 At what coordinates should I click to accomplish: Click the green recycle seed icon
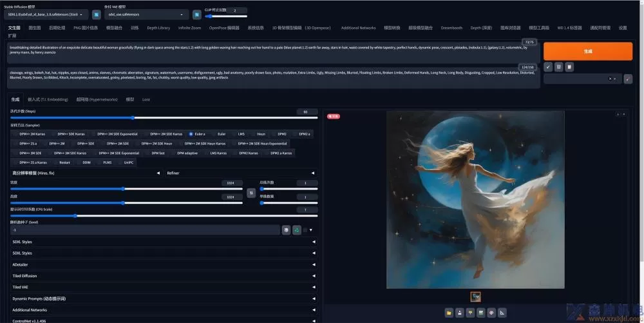tap(296, 230)
